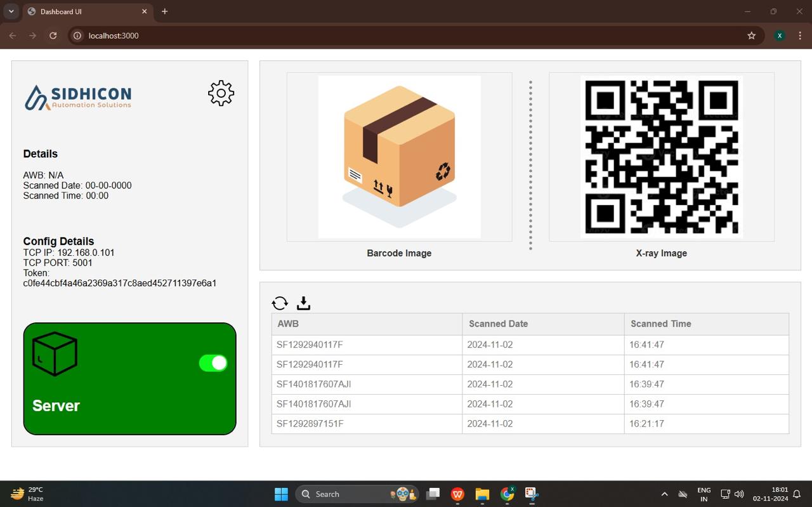Click the taskbar Search box
This screenshot has height=507, width=812.
[358, 494]
